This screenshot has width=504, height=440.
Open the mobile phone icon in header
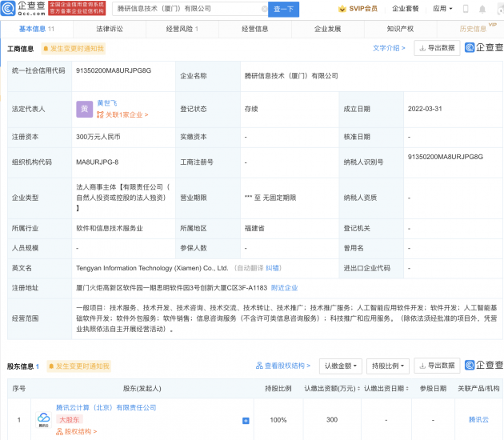pos(466,9)
